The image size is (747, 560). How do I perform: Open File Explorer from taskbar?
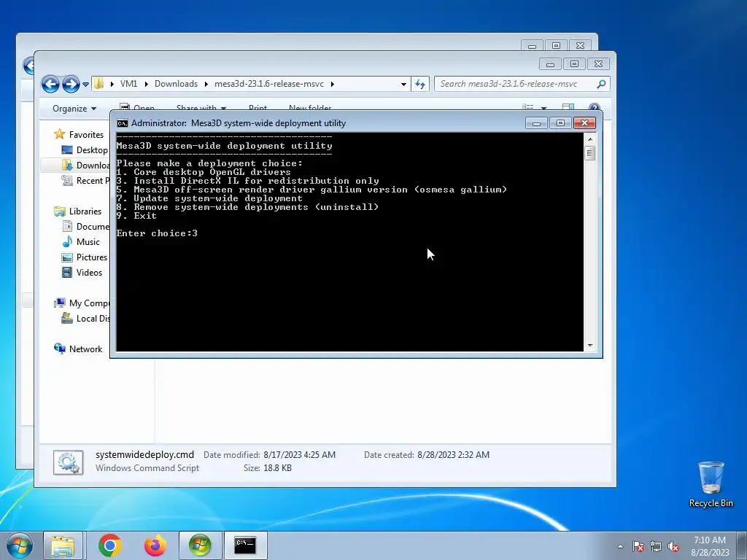coord(63,545)
